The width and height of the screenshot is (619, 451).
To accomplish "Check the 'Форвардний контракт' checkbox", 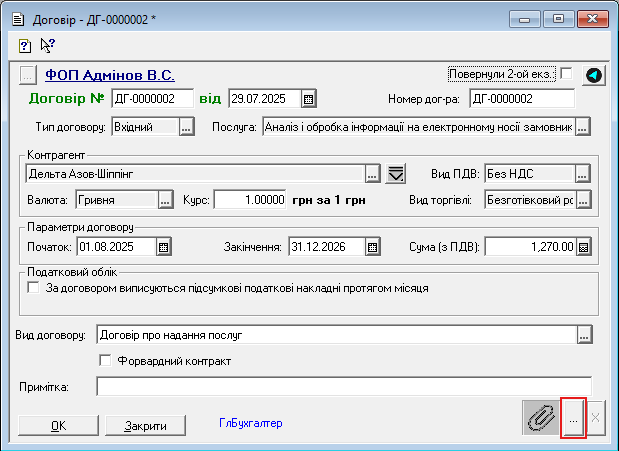I will (106, 360).
